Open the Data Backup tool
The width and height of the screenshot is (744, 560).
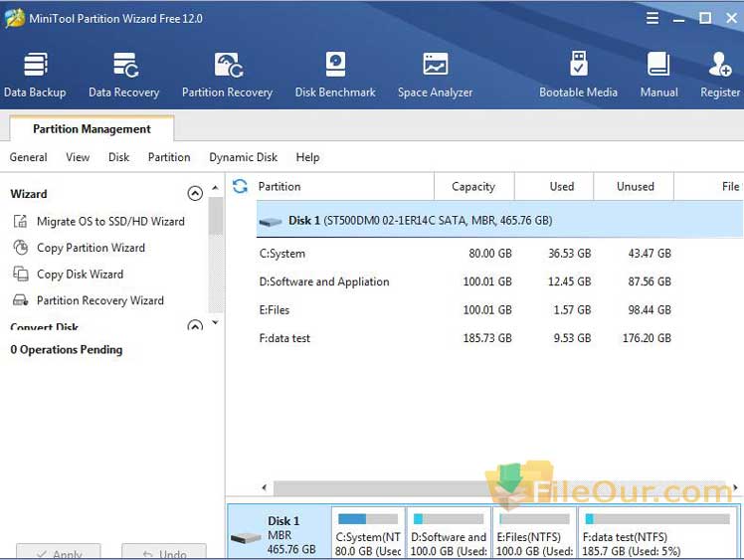click(x=35, y=75)
